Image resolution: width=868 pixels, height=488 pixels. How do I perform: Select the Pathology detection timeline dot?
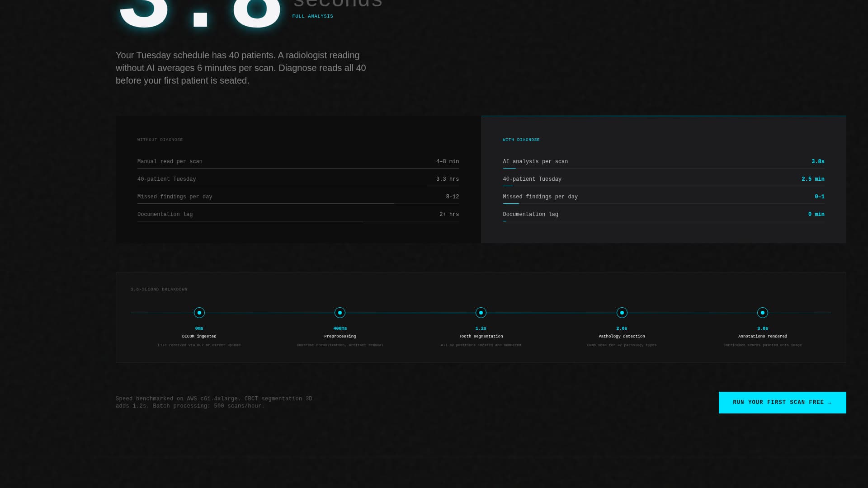click(x=622, y=313)
